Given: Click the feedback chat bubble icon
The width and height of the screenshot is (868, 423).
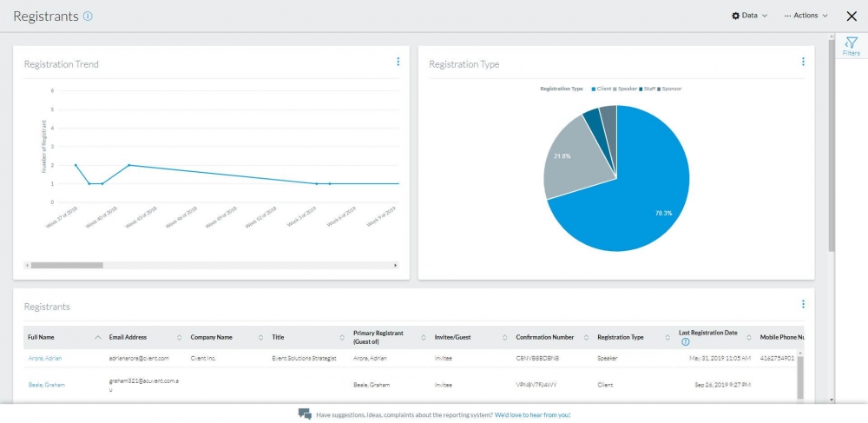Looking at the screenshot, I should (305, 414).
